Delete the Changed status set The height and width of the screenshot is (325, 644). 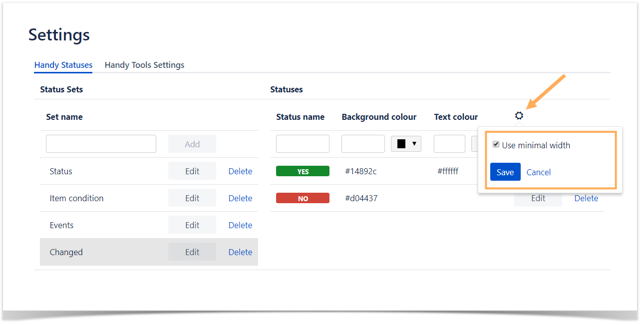240,252
